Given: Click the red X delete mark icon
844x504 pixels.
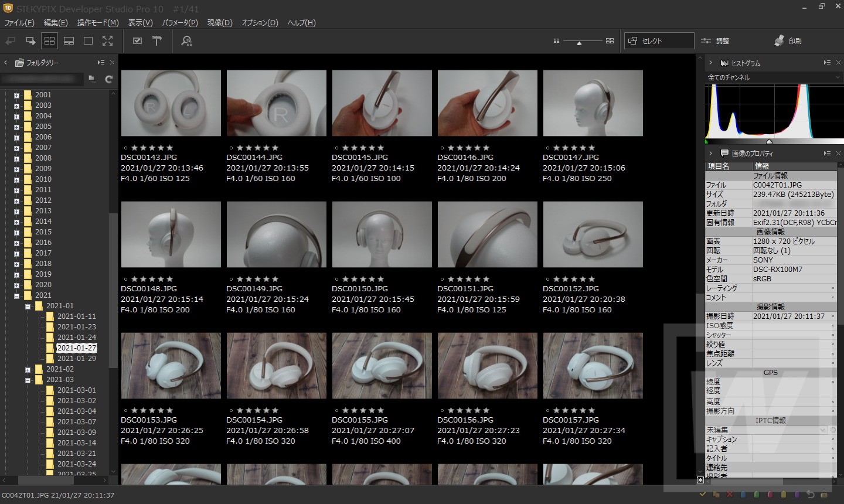Looking at the screenshot, I should (x=730, y=495).
